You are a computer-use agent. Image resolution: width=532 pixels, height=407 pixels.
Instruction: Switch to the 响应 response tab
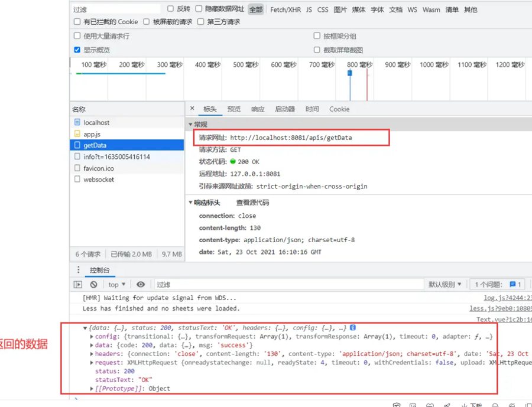coord(258,109)
